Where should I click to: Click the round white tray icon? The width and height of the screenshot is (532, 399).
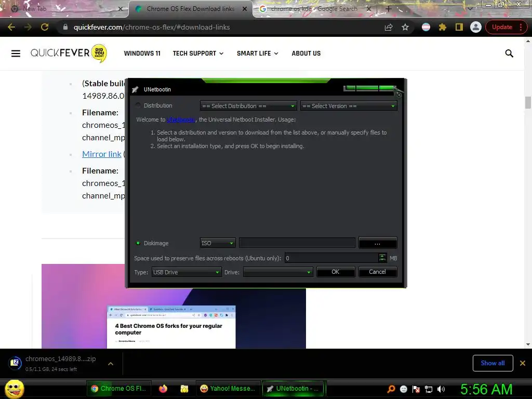(x=403, y=389)
